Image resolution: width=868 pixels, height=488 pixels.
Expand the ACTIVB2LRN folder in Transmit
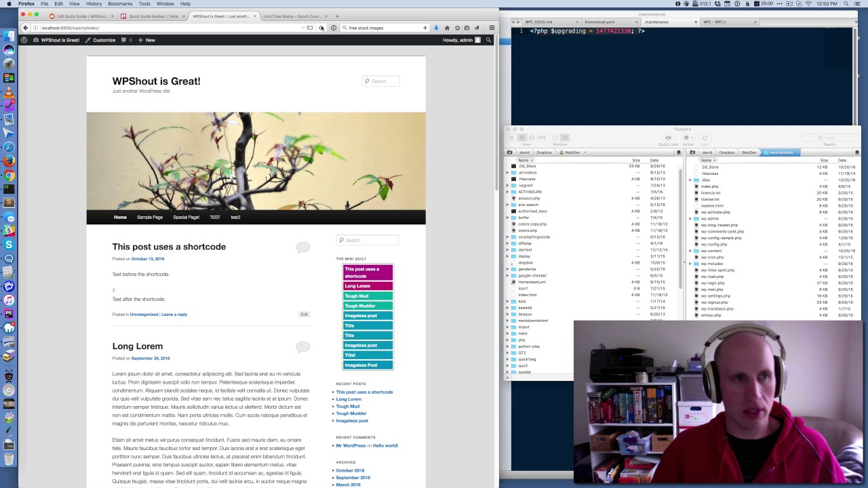point(507,192)
